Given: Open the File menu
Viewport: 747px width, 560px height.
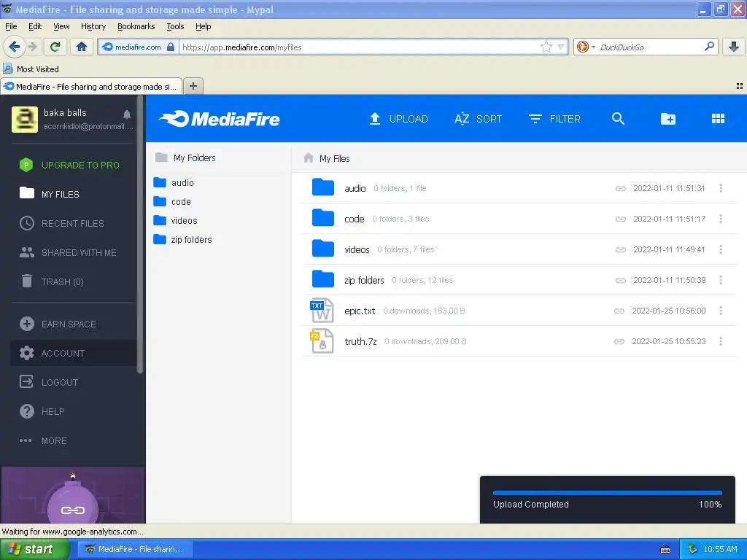Looking at the screenshot, I should 11,26.
